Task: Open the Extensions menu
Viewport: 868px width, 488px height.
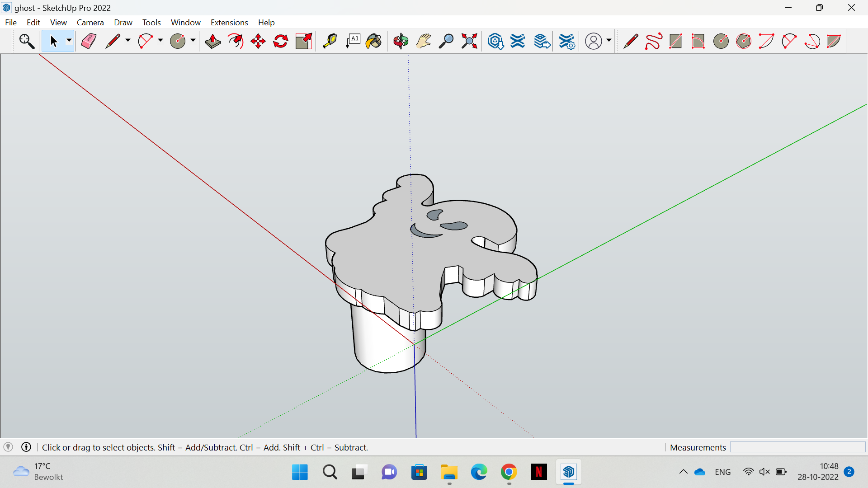Action: [x=229, y=22]
